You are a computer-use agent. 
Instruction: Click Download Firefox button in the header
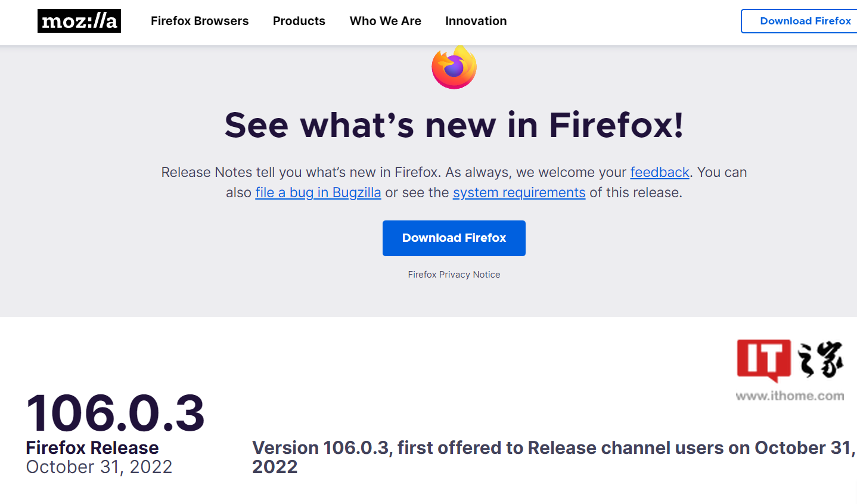point(800,21)
